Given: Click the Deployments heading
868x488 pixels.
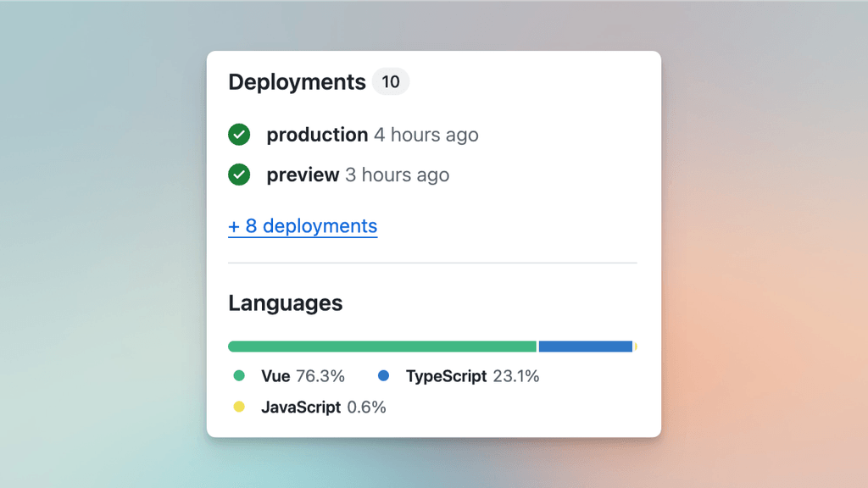Looking at the screenshot, I should coord(295,81).
